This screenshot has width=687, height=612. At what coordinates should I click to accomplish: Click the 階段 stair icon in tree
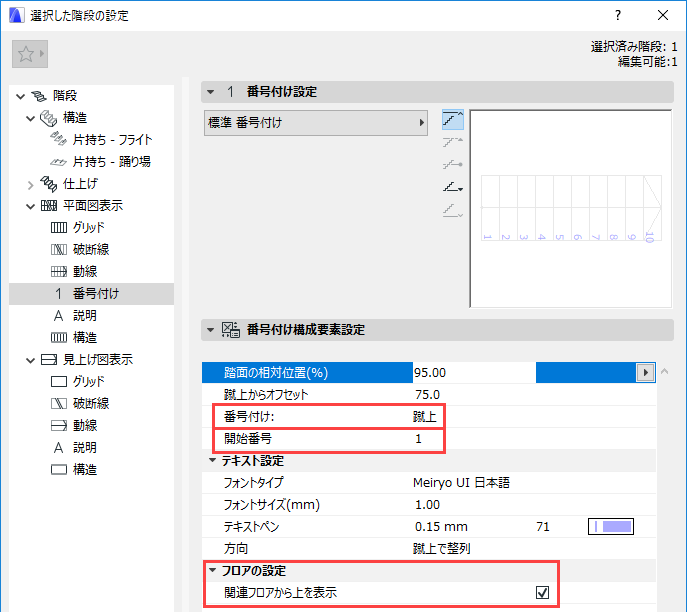tap(39, 96)
